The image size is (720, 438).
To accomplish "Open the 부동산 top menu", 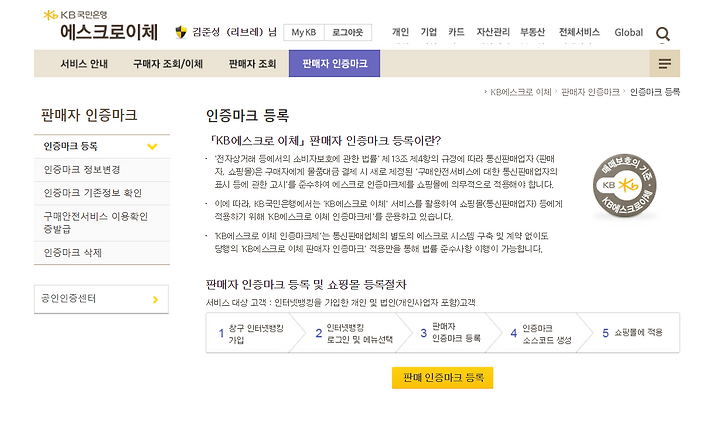I will [532, 32].
